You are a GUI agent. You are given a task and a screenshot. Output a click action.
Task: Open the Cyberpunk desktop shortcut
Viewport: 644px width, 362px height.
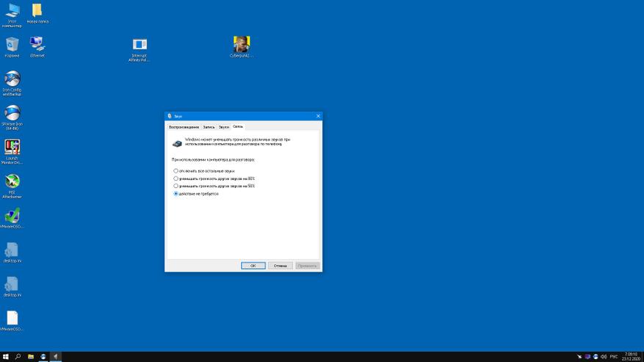click(242, 45)
